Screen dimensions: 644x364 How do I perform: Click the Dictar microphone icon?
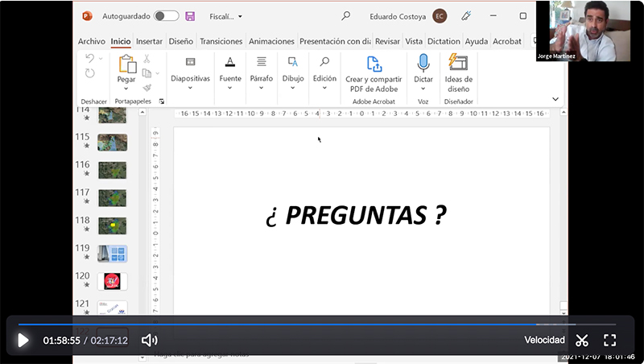(x=423, y=63)
